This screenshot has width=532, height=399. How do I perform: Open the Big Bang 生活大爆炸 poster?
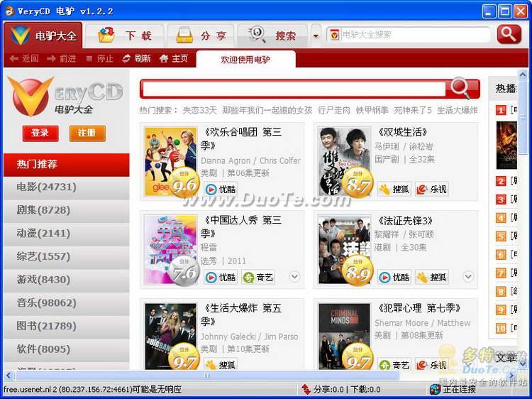click(171, 337)
